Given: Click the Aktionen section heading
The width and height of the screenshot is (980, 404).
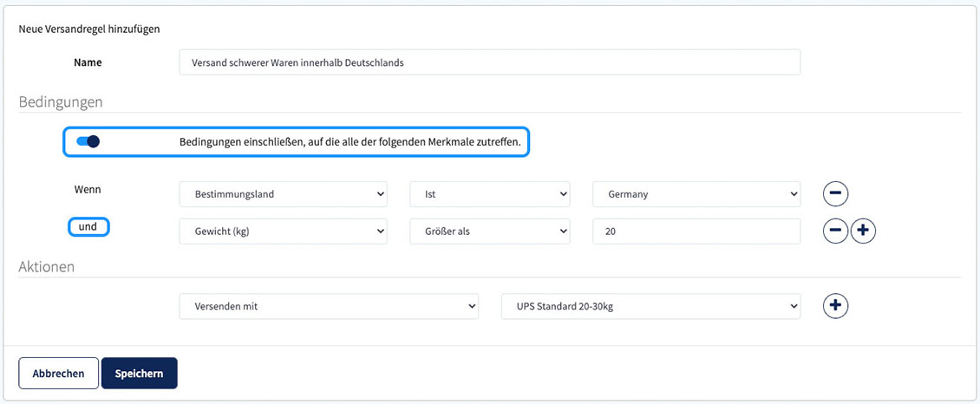Looking at the screenshot, I should (47, 267).
